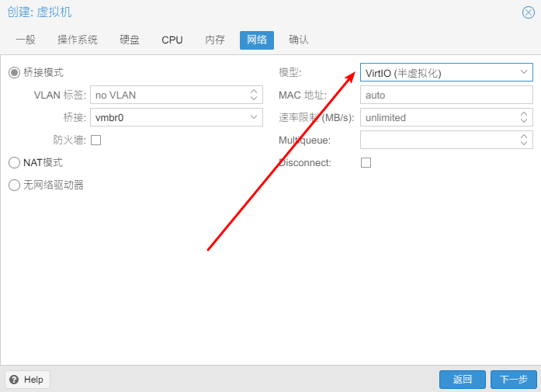The image size is (541, 392).
Task: Adjust the rate limit spinner arrows
Action: coord(524,117)
